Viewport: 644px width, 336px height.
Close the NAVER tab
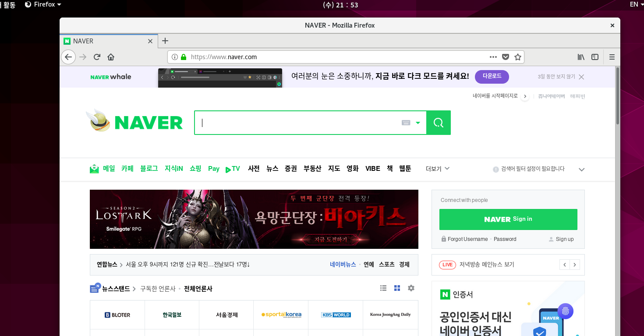pyautogui.click(x=150, y=41)
